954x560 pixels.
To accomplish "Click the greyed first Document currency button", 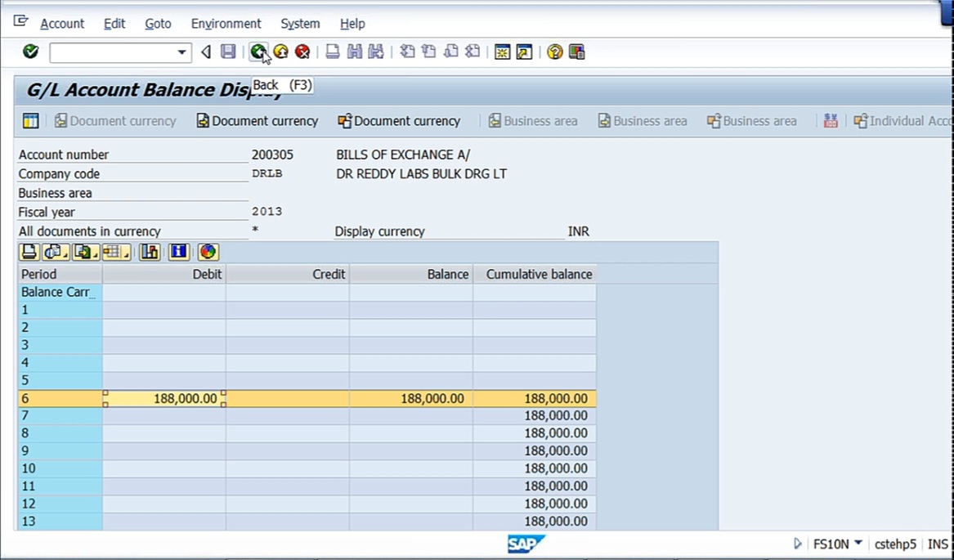I will pos(115,121).
